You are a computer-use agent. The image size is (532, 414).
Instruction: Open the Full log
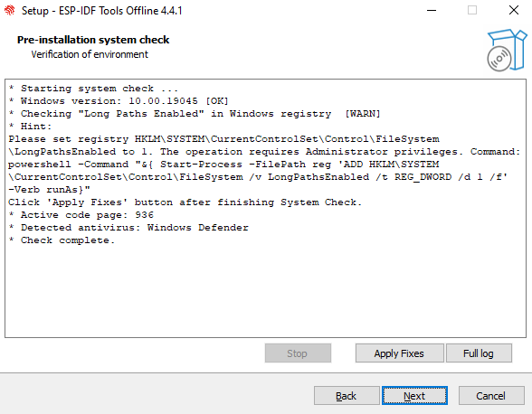click(x=479, y=353)
